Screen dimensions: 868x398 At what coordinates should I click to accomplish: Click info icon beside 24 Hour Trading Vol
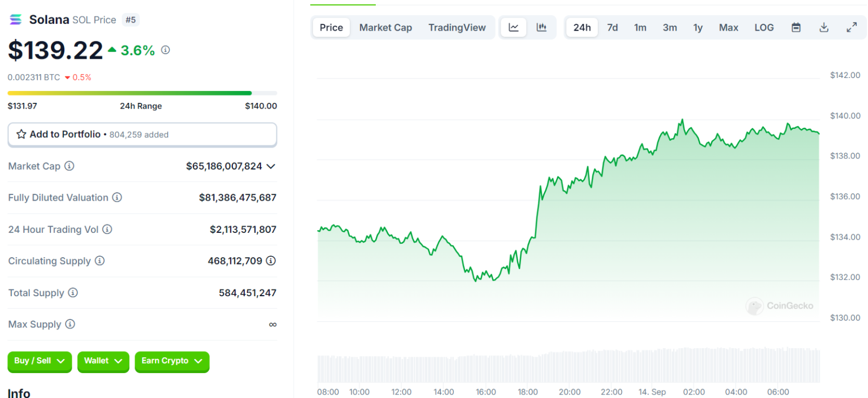tap(107, 230)
